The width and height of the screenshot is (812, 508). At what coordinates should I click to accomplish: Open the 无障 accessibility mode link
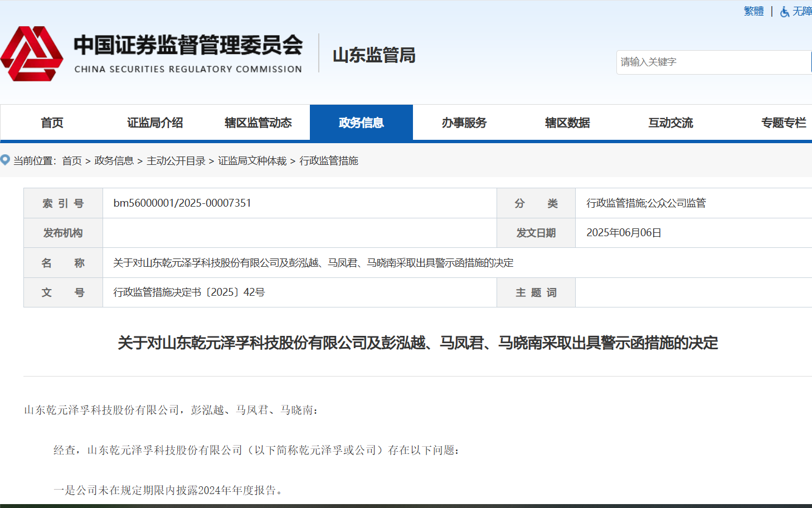point(802,11)
